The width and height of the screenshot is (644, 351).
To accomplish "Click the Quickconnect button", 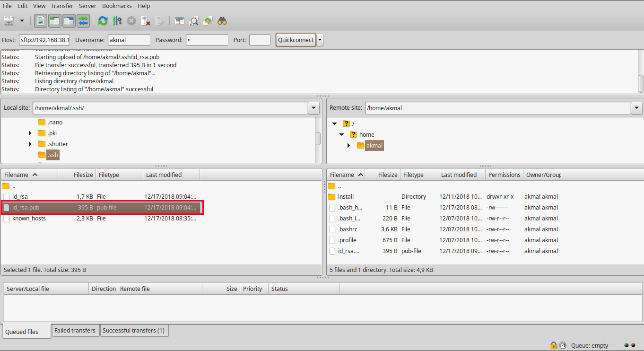I will (x=296, y=40).
